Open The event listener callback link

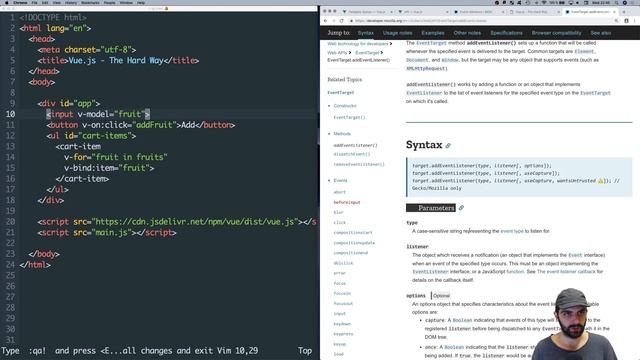tap(566, 271)
